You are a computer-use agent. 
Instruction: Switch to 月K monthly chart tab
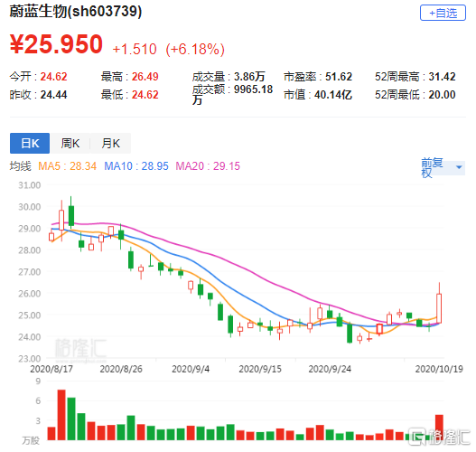(x=110, y=143)
